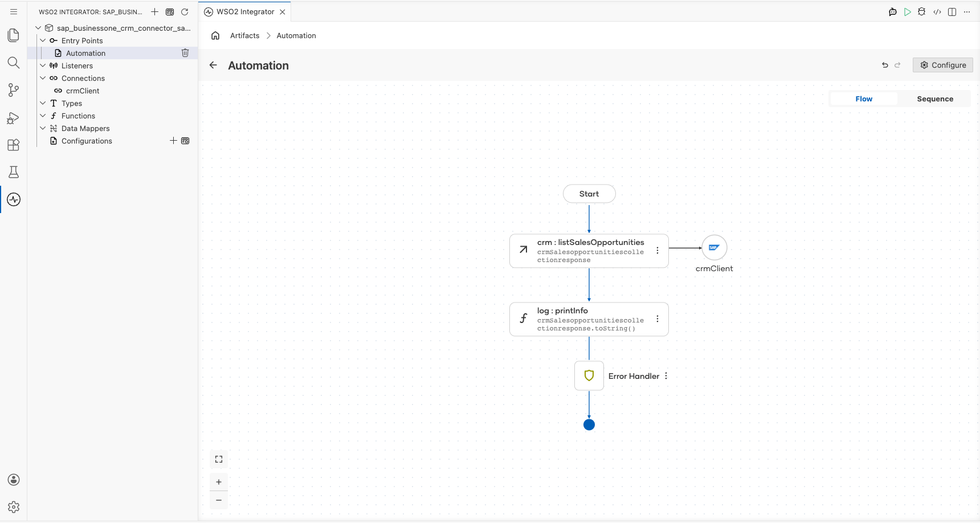Screen dimensions: 980x523
Task: Open Configurations in the project tree
Action: 87,141
